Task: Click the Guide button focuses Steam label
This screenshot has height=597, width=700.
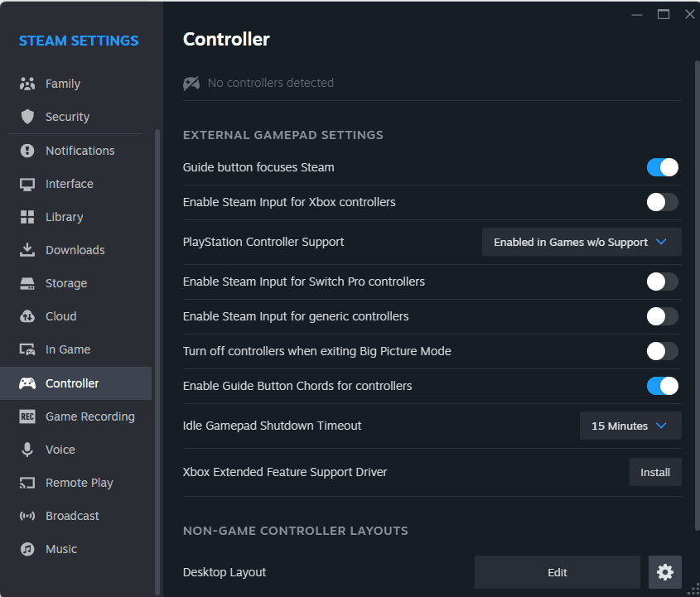Action: point(258,167)
